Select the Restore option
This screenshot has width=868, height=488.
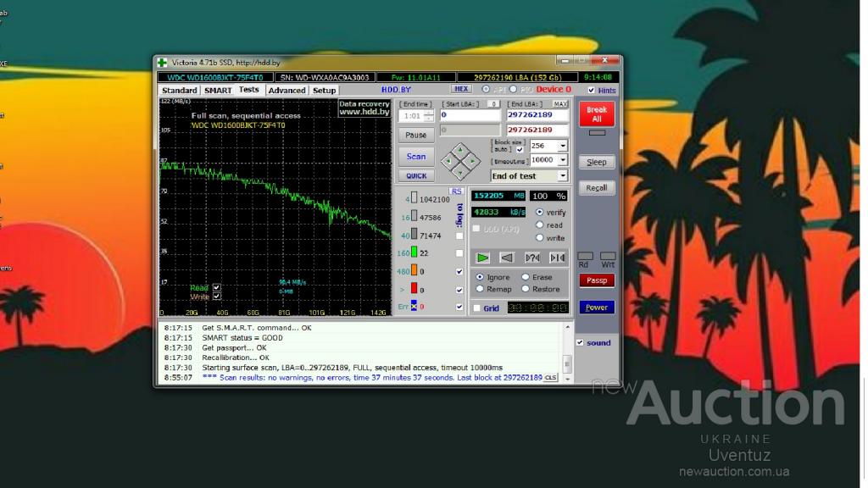pyautogui.click(x=525, y=289)
